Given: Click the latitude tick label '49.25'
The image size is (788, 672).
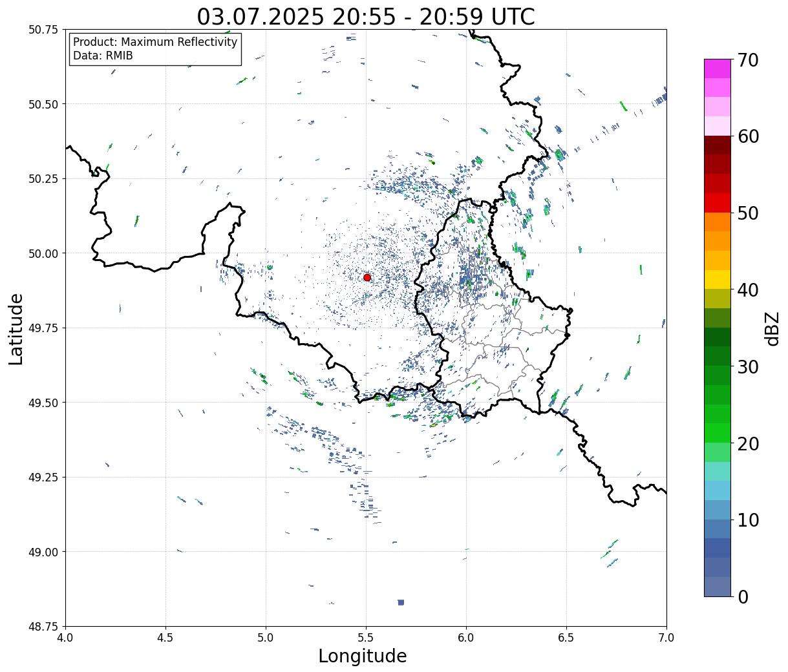Looking at the screenshot, I should (43, 478).
